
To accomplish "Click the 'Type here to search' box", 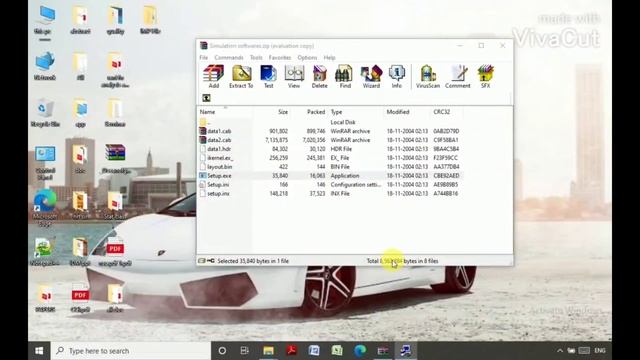I will point(131,351).
